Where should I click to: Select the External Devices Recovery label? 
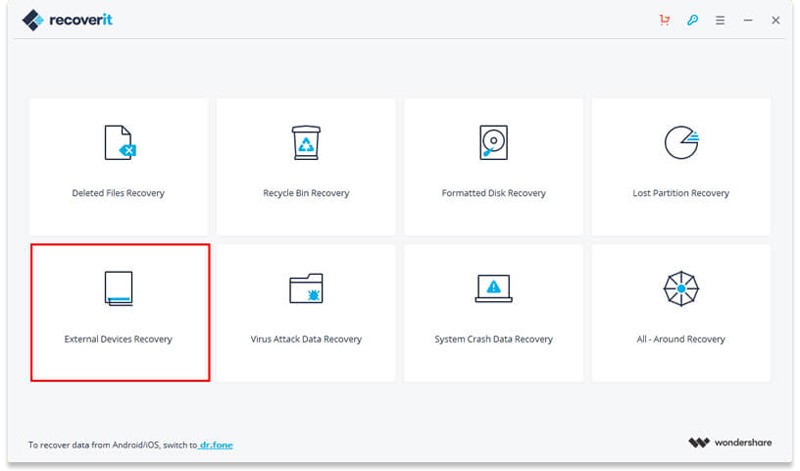coord(118,339)
